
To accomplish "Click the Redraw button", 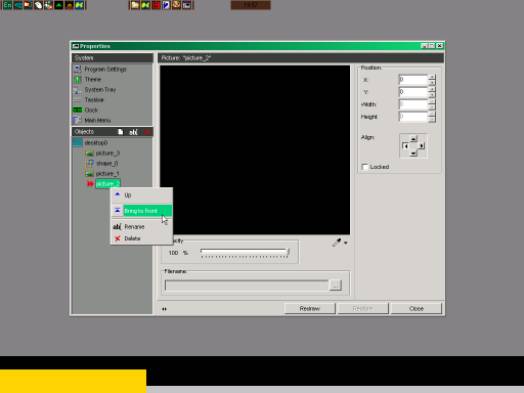I will coord(309,308).
